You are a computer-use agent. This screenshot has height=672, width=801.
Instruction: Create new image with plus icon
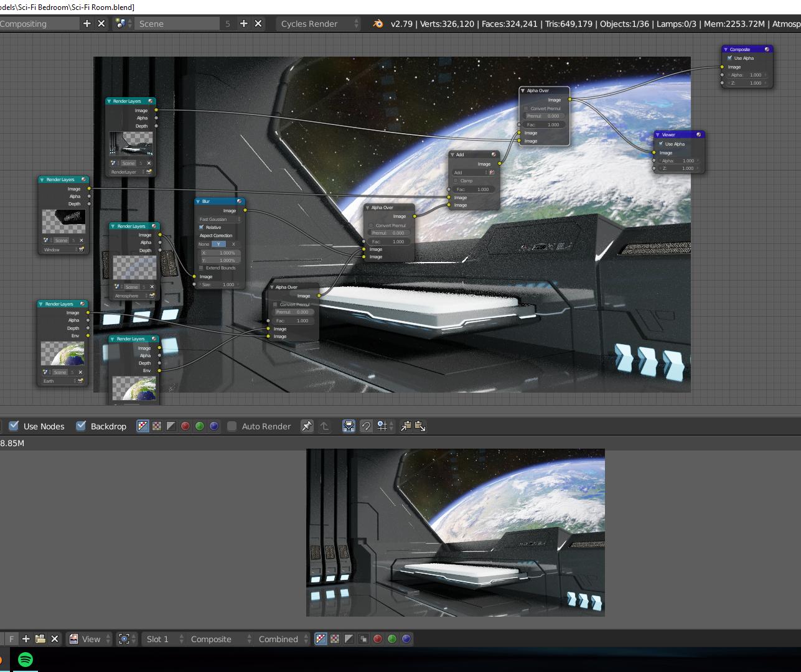click(x=26, y=639)
